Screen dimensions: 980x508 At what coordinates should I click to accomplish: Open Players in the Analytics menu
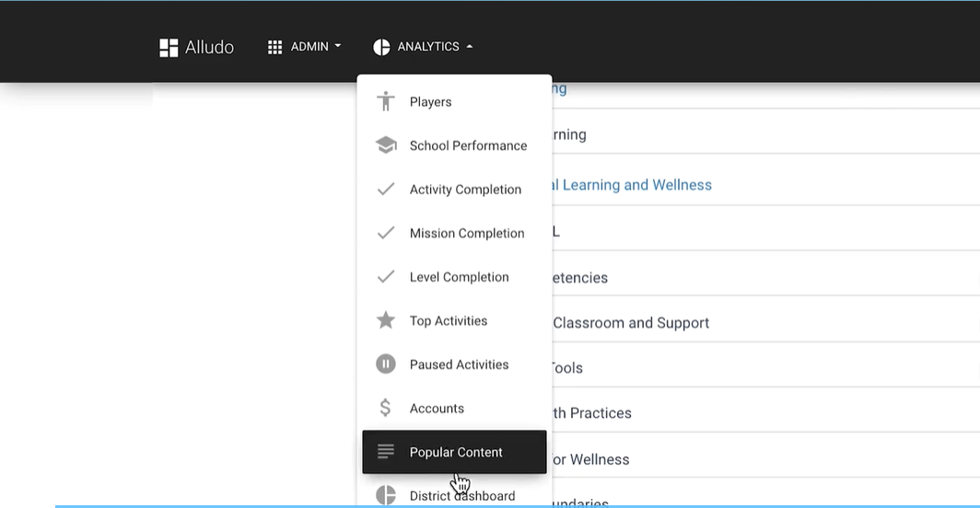pyautogui.click(x=454, y=102)
